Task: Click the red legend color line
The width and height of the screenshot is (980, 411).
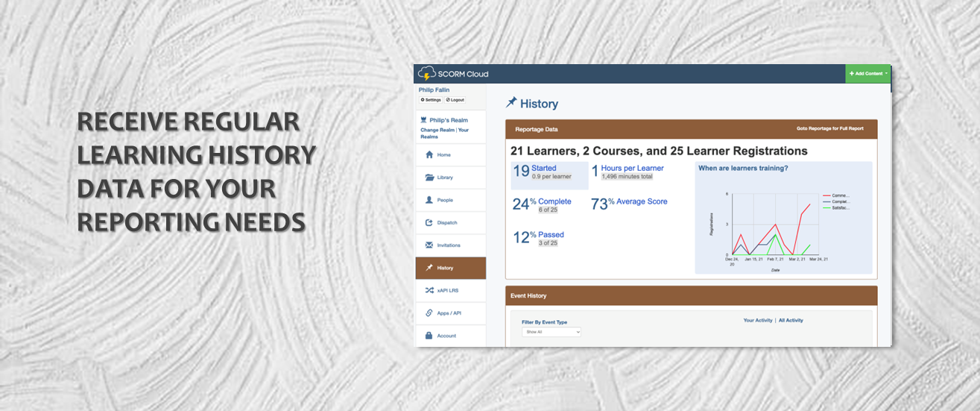Action: pyautogui.click(x=826, y=195)
